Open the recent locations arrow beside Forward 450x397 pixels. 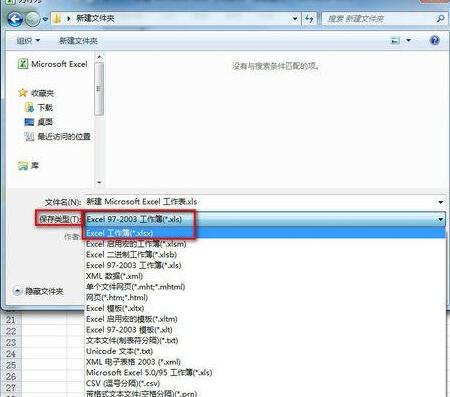point(45,19)
